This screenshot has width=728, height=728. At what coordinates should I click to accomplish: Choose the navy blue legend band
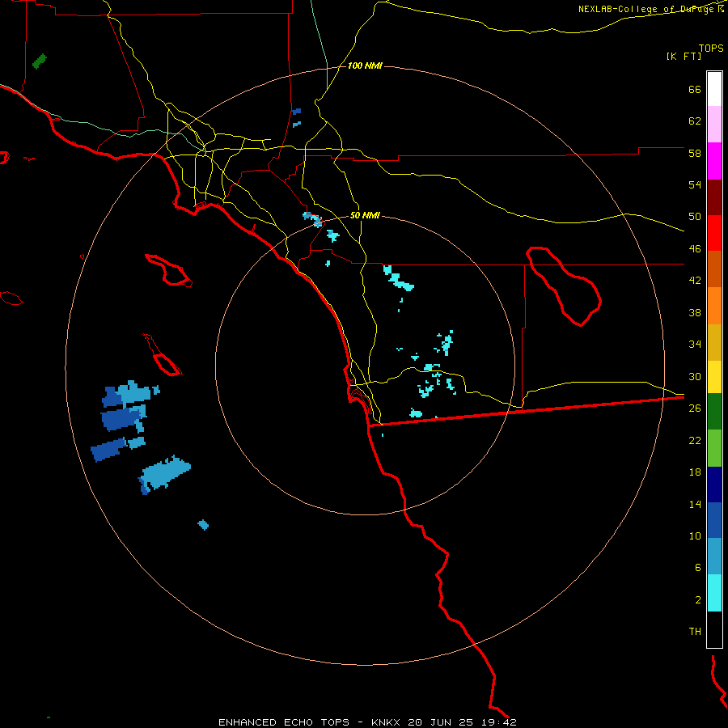pyautogui.click(x=714, y=485)
